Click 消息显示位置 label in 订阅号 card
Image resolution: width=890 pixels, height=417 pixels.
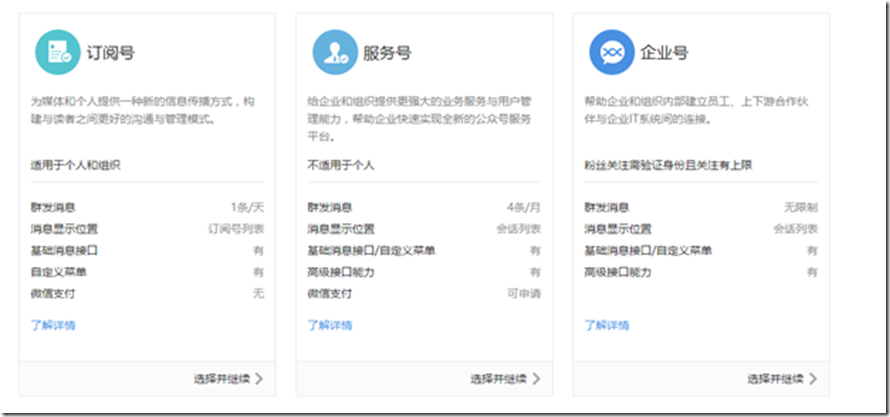[x=64, y=229]
